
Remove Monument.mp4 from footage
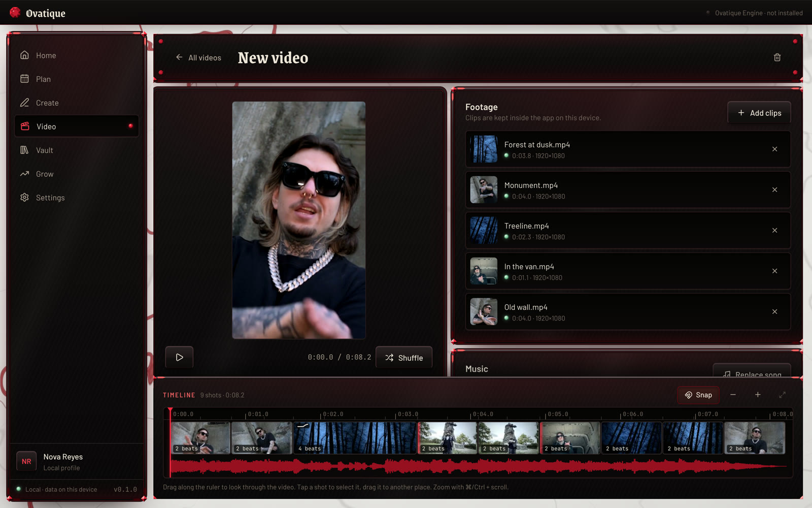pos(774,189)
